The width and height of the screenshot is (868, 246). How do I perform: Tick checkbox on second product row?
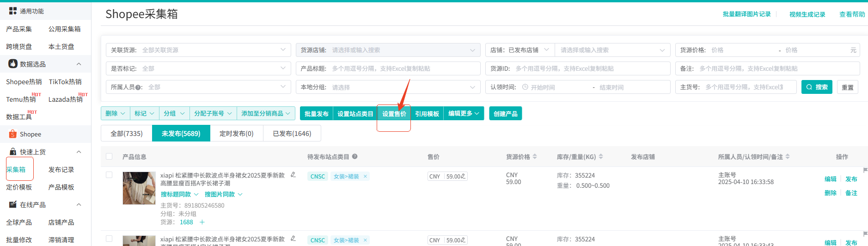click(109, 239)
